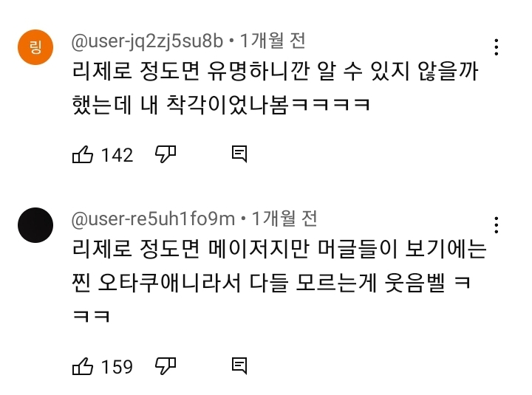Image resolution: width=532 pixels, height=395 pixels.
Task: Dislike the comment by @user-re5uh1fo9m
Action: pos(165,365)
